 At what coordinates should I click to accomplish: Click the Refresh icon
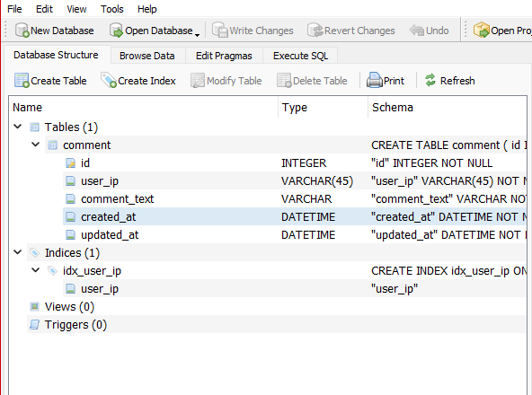click(x=430, y=81)
